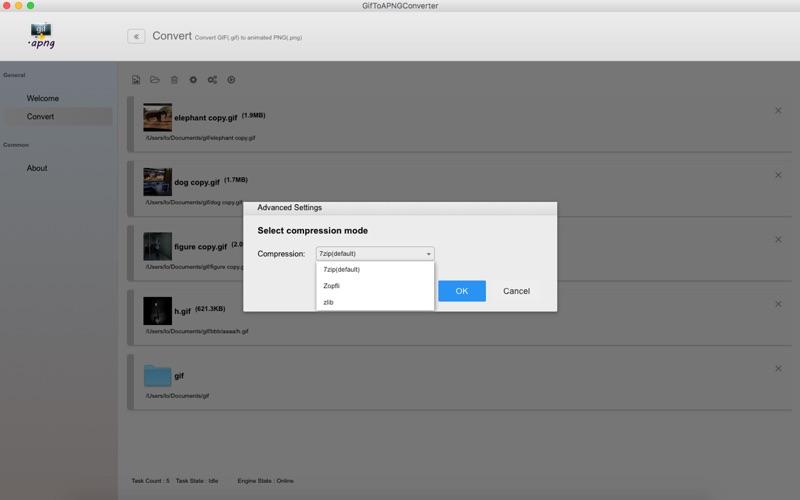Click the gif-apng app logo
This screenshot has width=800, height=500.
pyautogui.click(x=41, y=36)
